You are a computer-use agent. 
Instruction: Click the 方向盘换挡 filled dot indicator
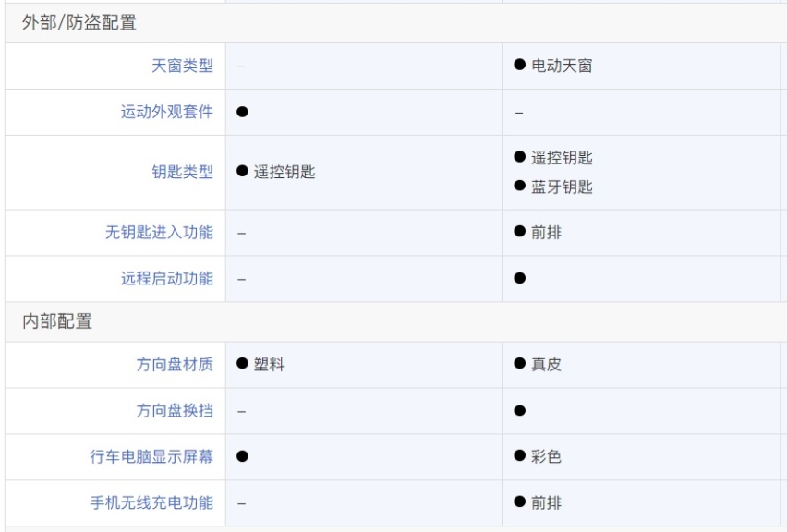pos(519,410)
